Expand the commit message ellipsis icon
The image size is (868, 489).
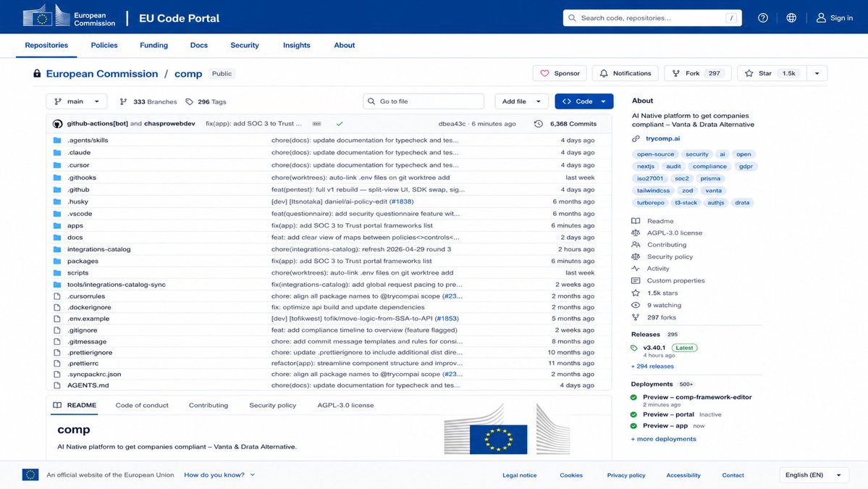coord(316,123)
